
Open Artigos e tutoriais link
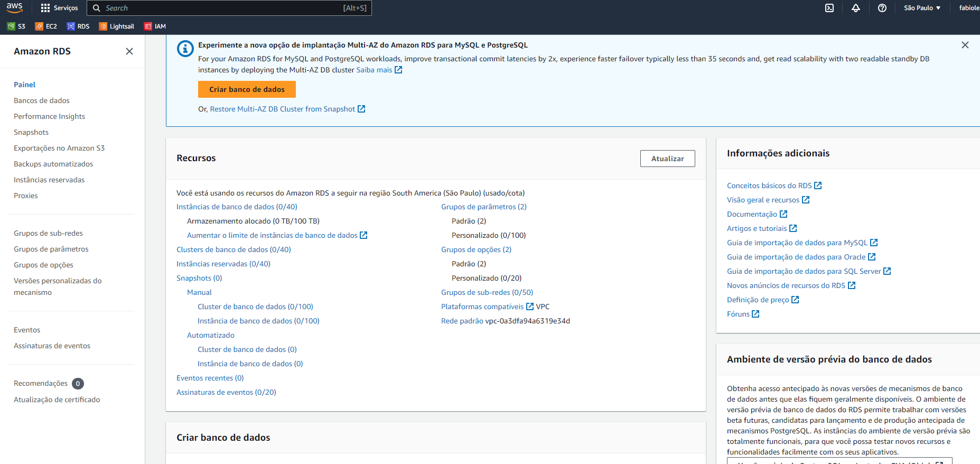point(762,228)
